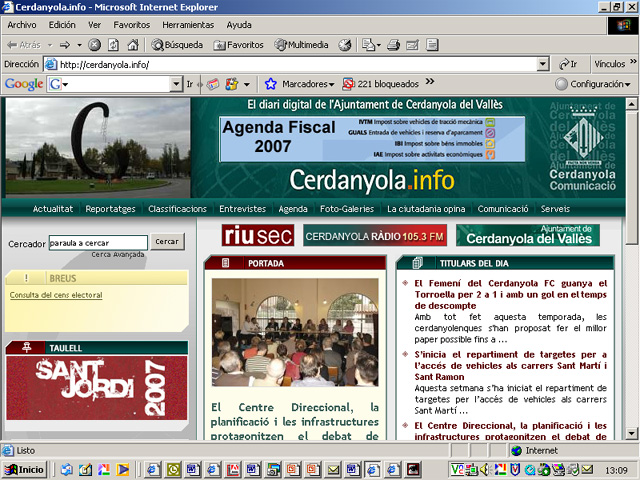Open the Adobe Acrobat taskbar window
Image resolution: width=640 pixels, height=480 pixels.
pyautogui.click(x=232, y=470)
